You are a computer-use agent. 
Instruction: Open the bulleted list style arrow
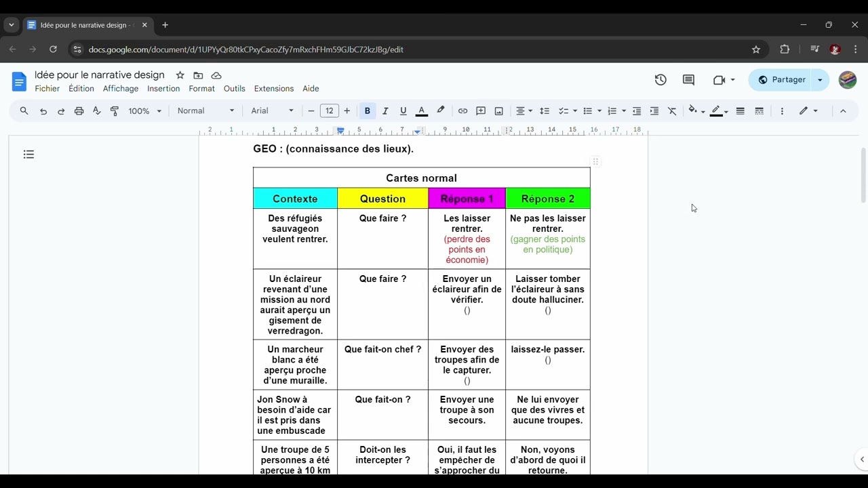point(599,111)
